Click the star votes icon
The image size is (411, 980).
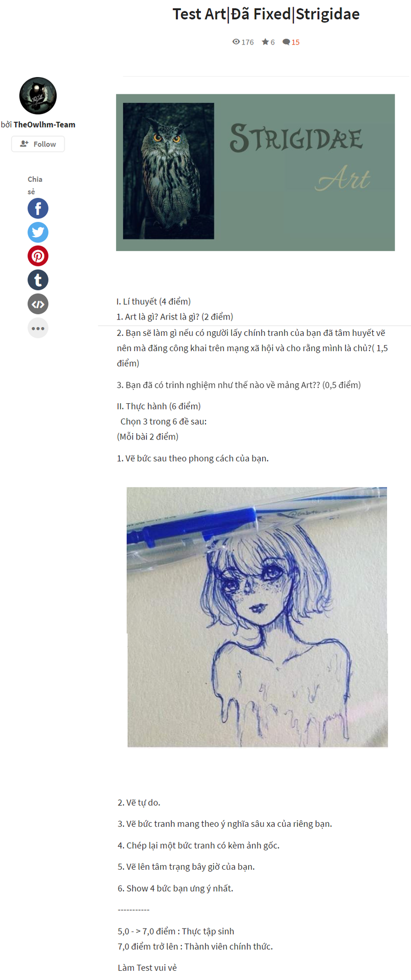click(x=265, y=42)
